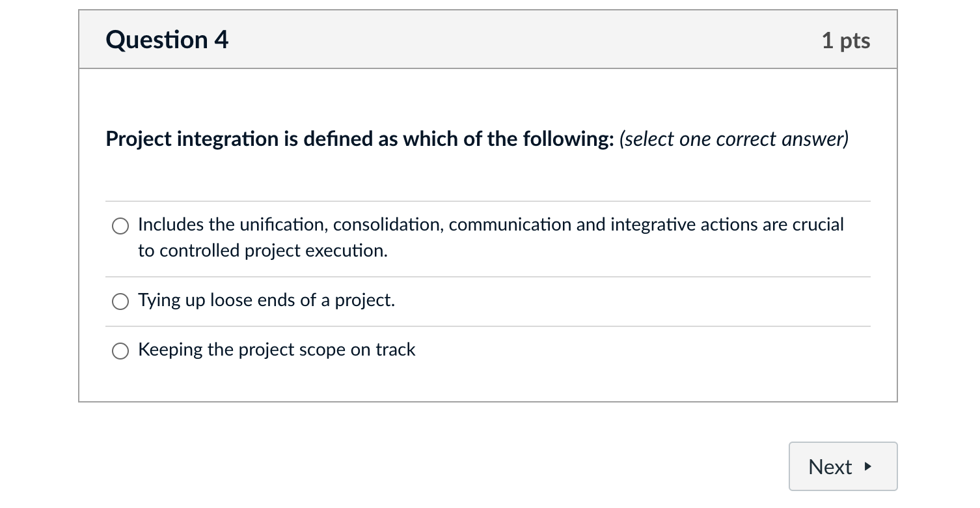
Task: Choose 'Keeping the project scope on track'
Action: [120, 351]
